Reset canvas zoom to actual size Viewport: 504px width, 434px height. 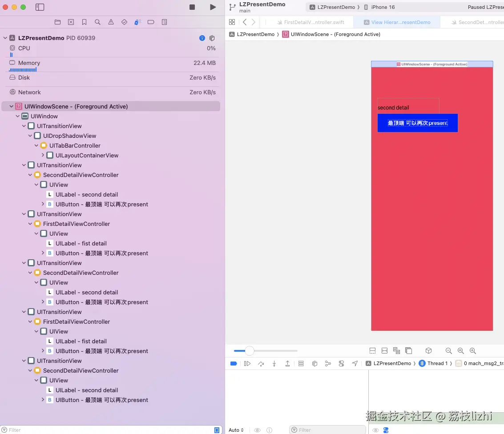pos(460,351)
